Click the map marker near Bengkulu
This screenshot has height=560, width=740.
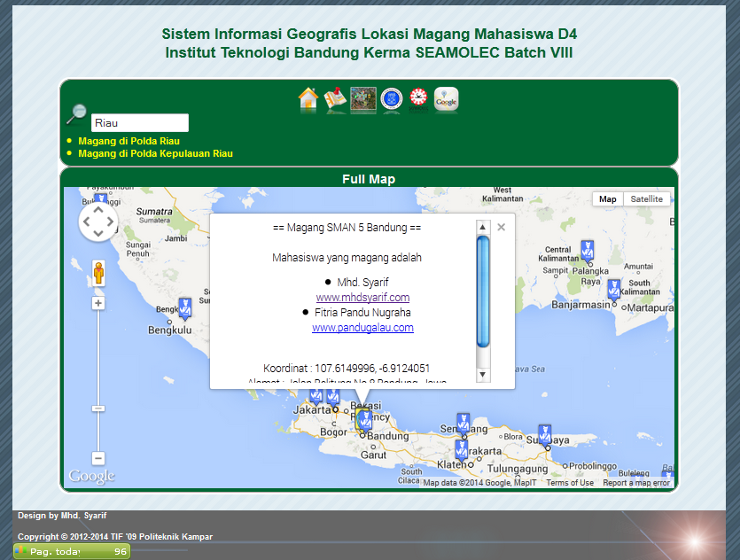click(x=184, y=307)
